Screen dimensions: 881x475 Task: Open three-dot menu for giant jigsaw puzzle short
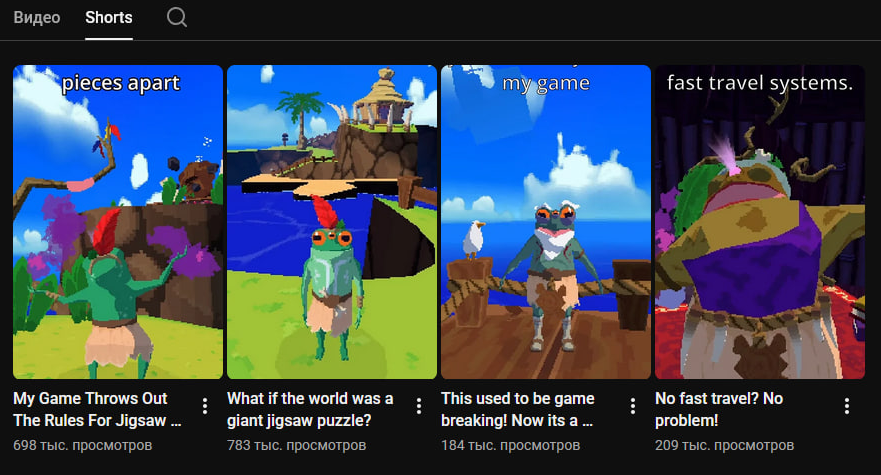coord(419,406)
